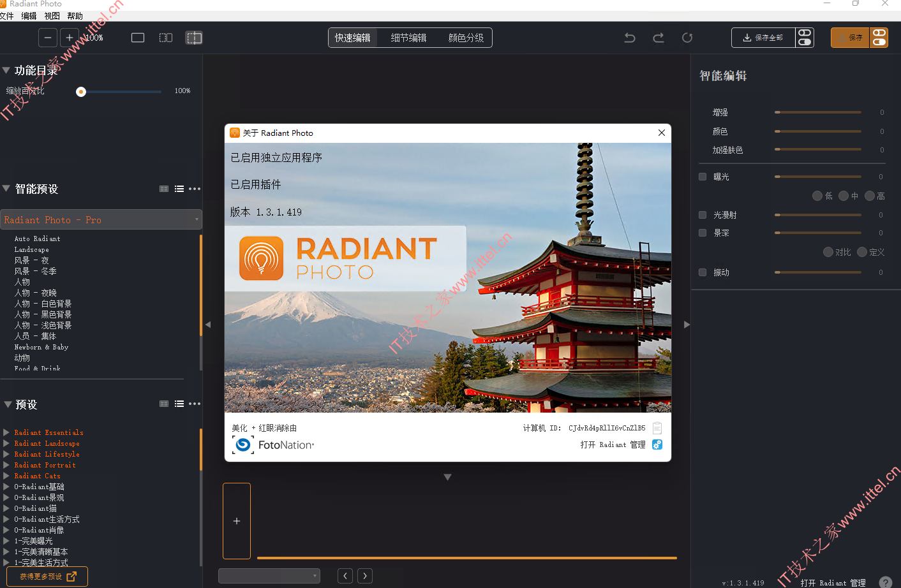
Task: Switch to the 颜色分级 tab
Action: tap(466, 38)
